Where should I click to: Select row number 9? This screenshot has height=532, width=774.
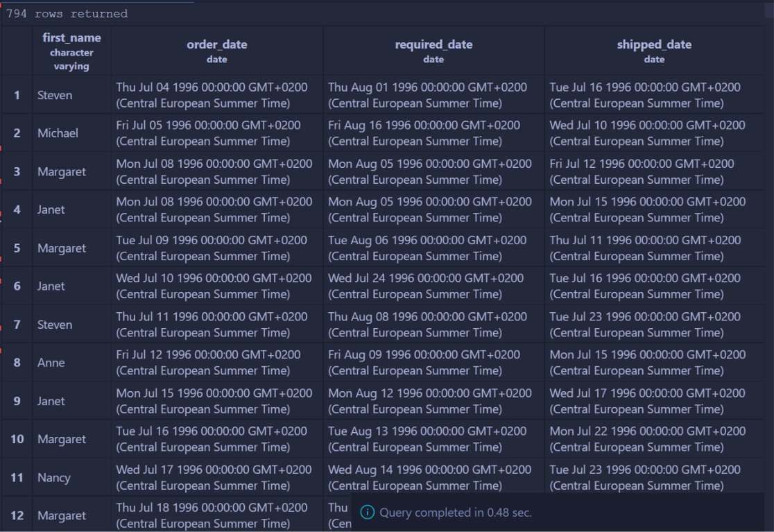(x=17, y=401)
